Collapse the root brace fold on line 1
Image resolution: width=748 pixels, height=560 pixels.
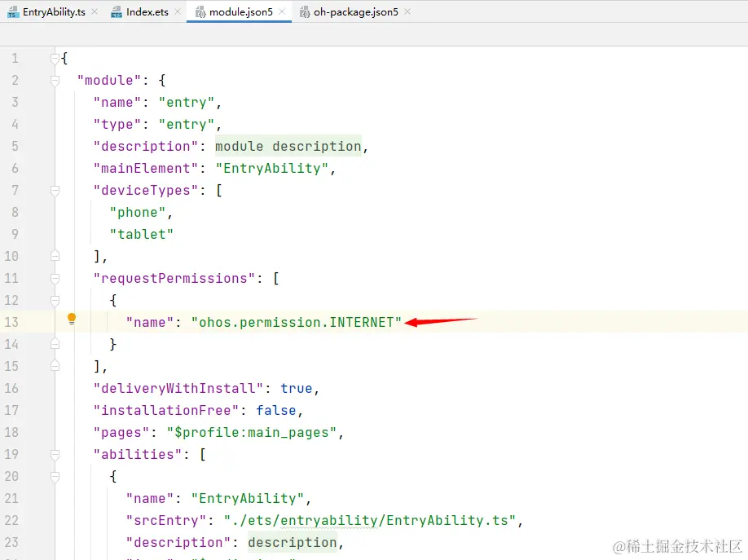(x=55, y=58)
